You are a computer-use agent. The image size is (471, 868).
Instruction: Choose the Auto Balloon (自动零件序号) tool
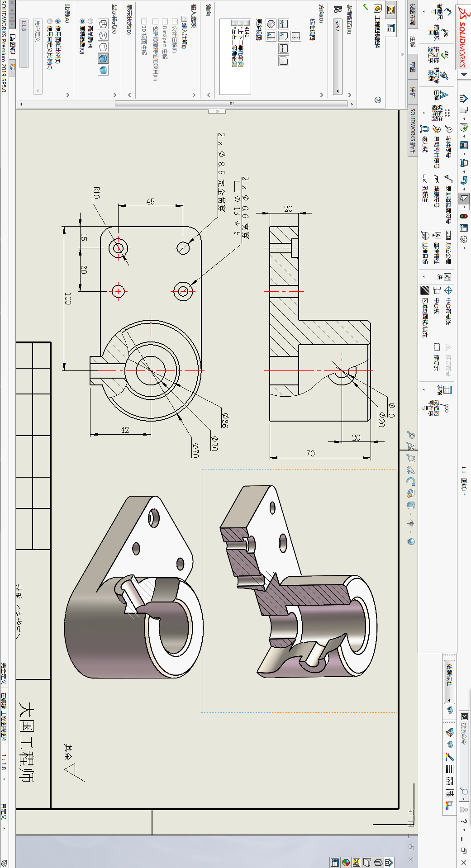pyautogui.click(x=437, y=147)
